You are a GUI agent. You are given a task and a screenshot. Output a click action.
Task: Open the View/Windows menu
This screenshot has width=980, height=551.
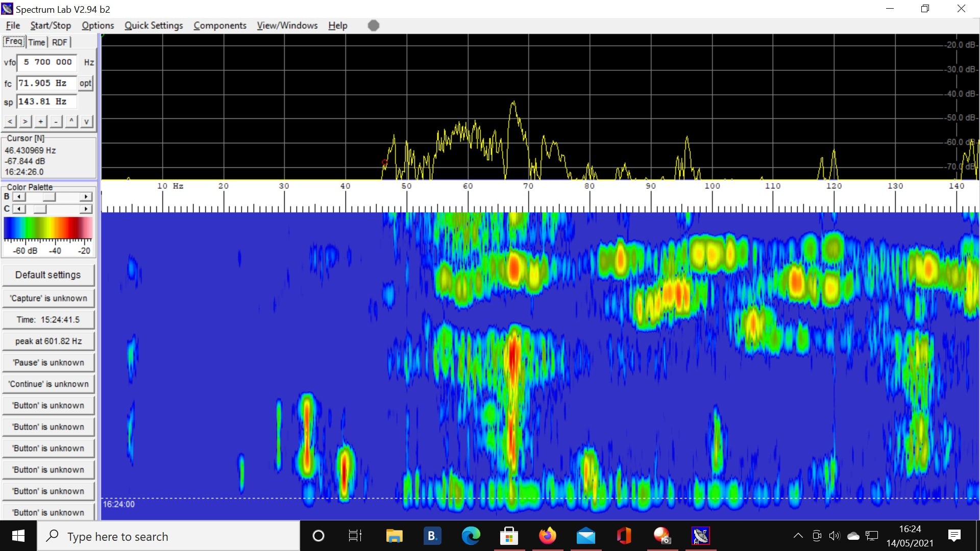pyautogui.click(x=287, y=26)
